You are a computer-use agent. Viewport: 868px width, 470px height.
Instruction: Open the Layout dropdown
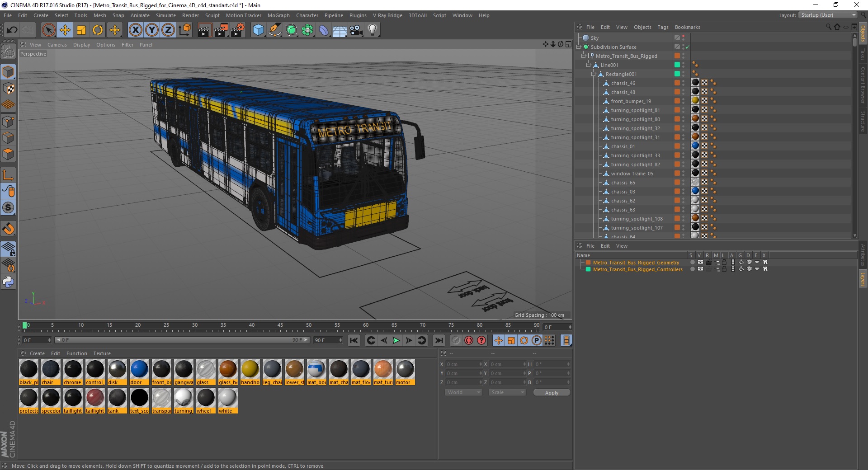(827, 15)
